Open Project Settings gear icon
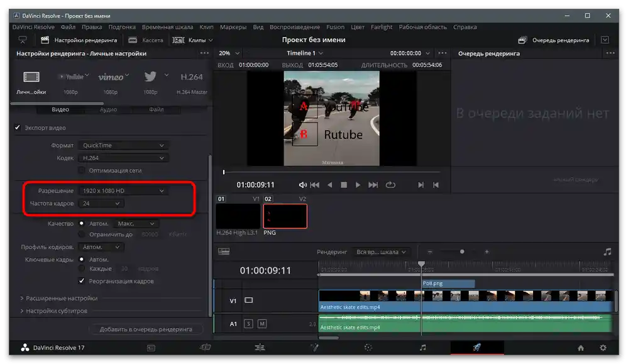This screenshot has width=628, height=364. click(x=603, y=348)
